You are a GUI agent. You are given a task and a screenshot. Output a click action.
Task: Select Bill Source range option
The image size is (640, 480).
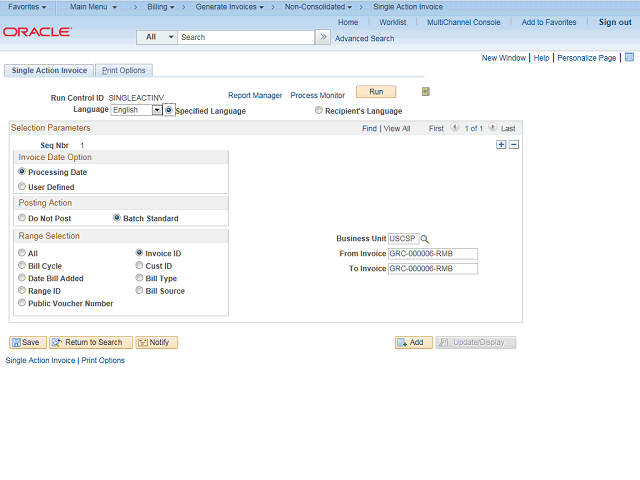click(139, 291)
